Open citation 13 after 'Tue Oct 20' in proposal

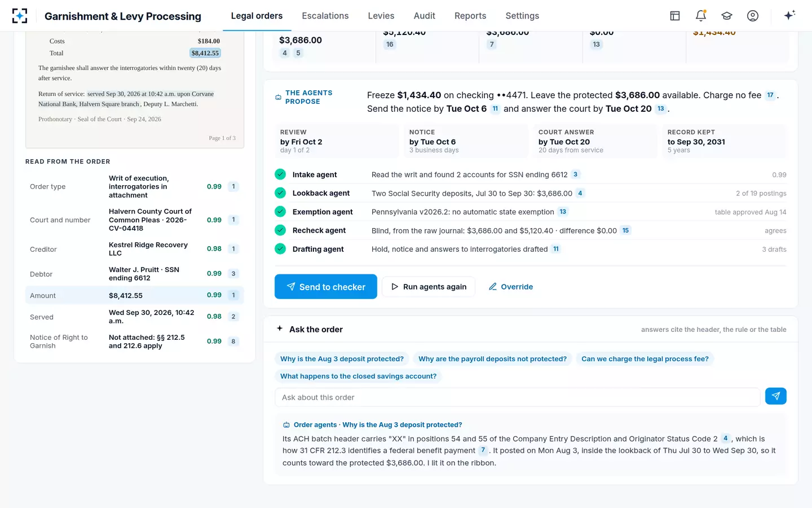[x=660, y=109]
